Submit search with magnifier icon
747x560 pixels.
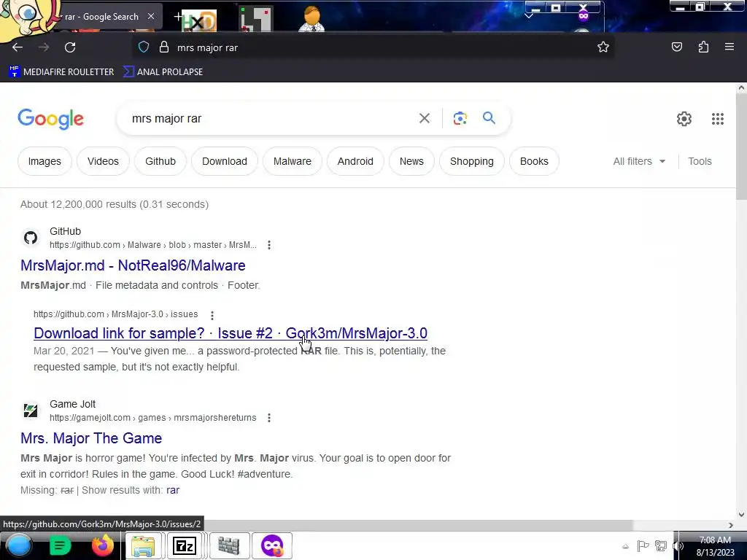[x=489, y=118]
